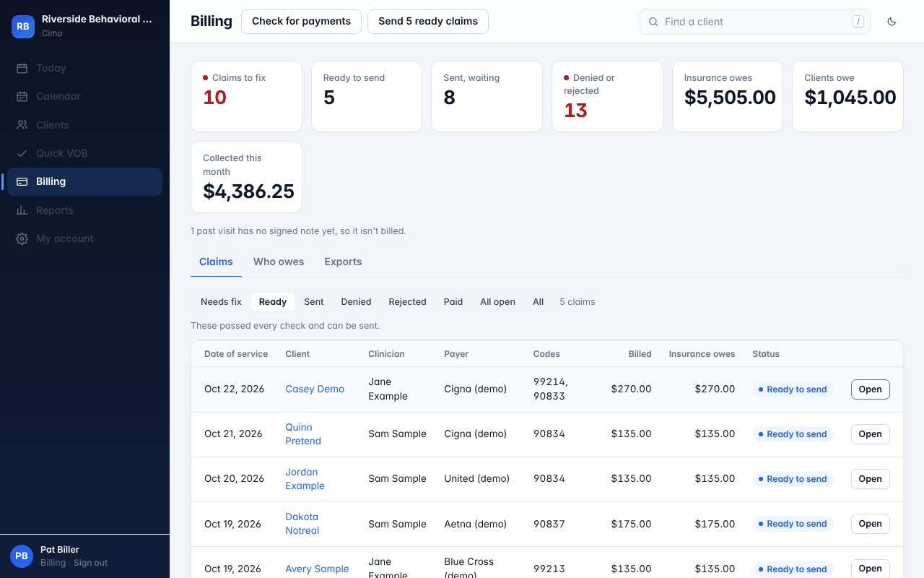Select the Claims tab
Screen dimensions: 924x578
(216, 262)
